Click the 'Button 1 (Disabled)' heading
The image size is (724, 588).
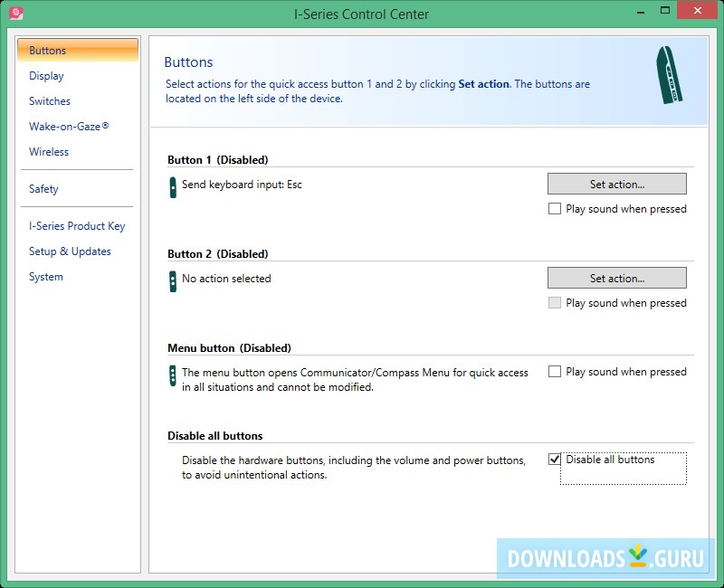pos(218,160)
